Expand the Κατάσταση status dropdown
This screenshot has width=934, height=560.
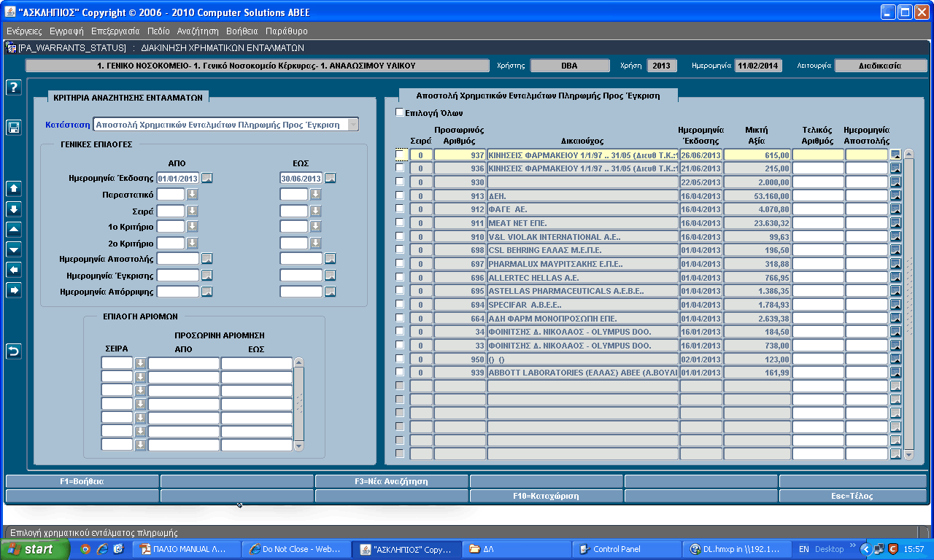coord(353,125)
